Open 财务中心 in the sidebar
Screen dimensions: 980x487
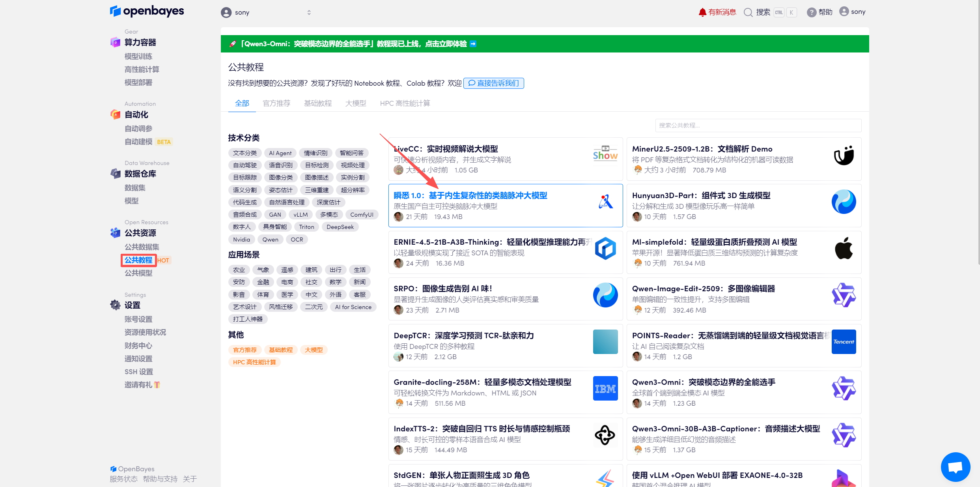(x=138, y=346)
